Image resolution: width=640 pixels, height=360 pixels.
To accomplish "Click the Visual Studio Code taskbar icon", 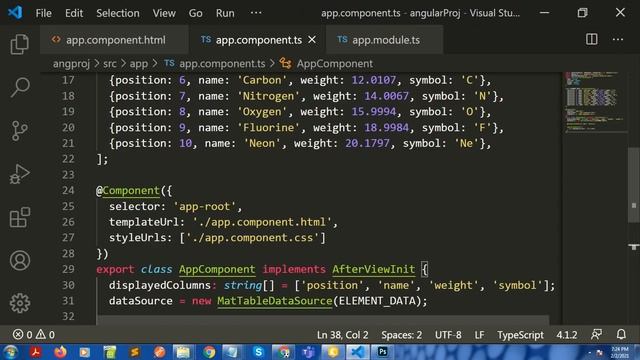I will 358,352.
